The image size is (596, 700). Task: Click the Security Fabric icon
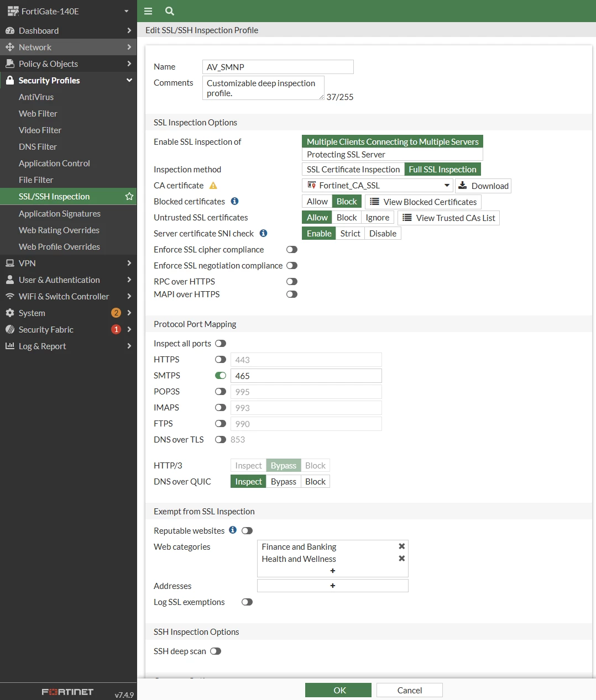(10, 329)
